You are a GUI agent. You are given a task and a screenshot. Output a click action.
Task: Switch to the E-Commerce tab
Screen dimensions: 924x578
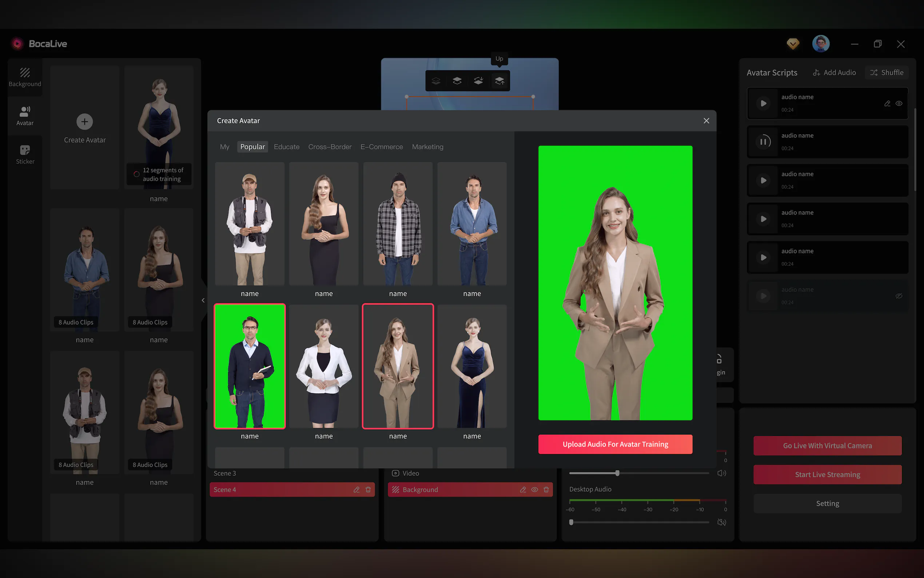[381, 147]
